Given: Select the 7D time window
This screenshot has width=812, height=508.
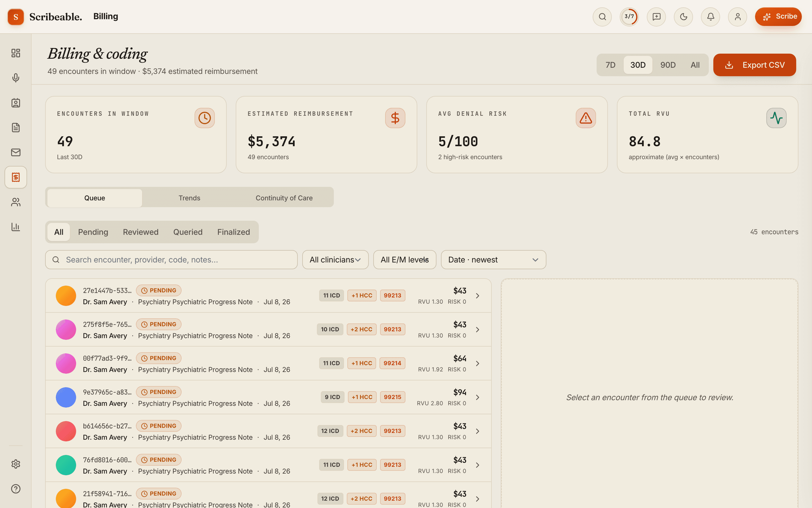Looking at the screenshot, I should (x=610, y=65).
